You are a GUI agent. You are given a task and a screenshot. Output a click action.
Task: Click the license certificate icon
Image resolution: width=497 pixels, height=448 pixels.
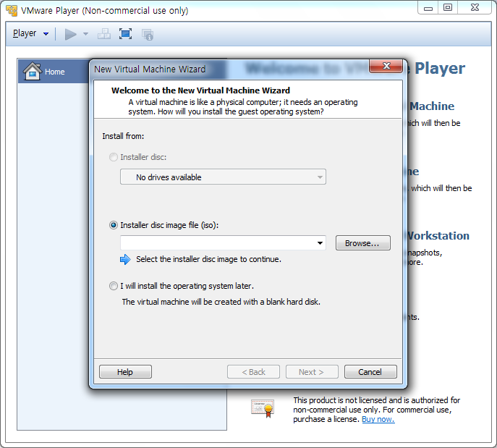click(263, 408)
